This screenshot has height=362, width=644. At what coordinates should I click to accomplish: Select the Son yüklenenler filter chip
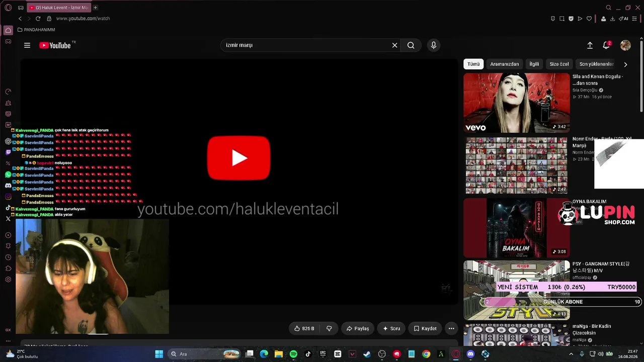pos(597,64)
